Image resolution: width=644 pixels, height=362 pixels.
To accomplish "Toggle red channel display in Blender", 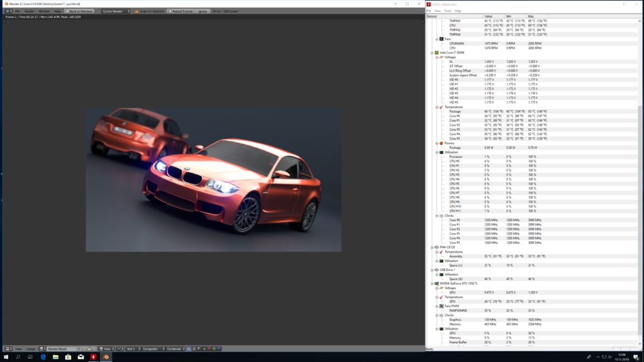I will [x=209, y=349].
